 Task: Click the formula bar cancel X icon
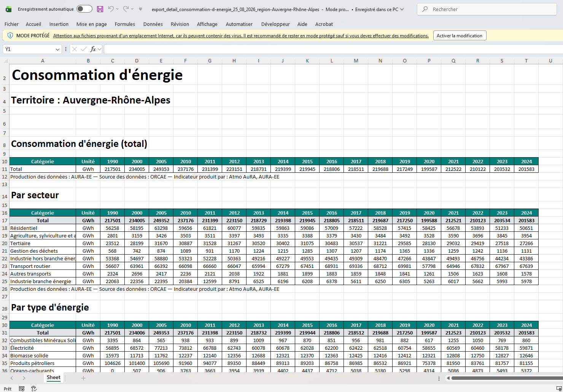pyautogui.click(x=75, y=49)
